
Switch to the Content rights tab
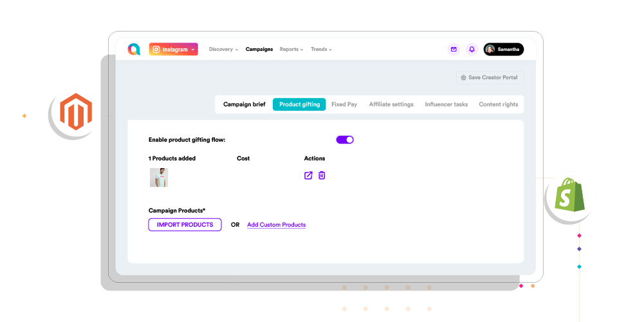coord(498,104)
